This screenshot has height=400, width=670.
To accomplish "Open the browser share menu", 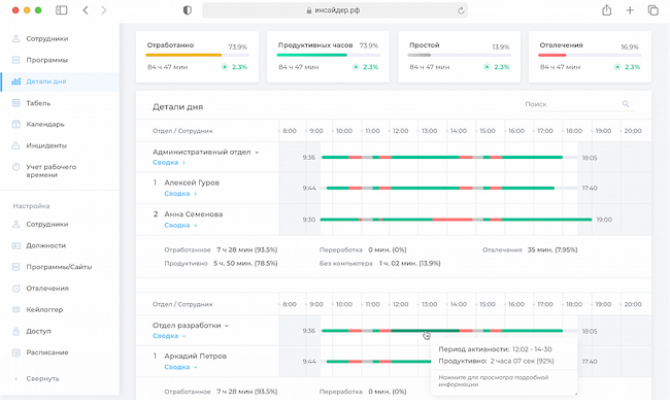I will coord(607,10).
